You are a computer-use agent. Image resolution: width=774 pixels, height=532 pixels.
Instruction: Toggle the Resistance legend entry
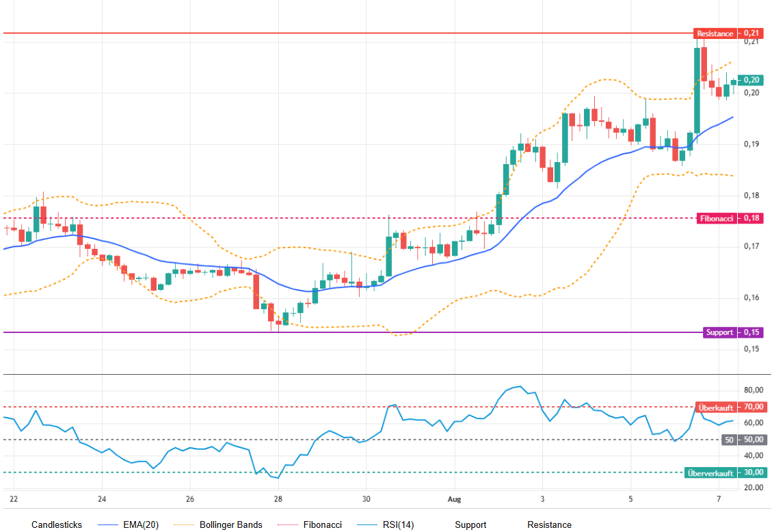[550, 524]
